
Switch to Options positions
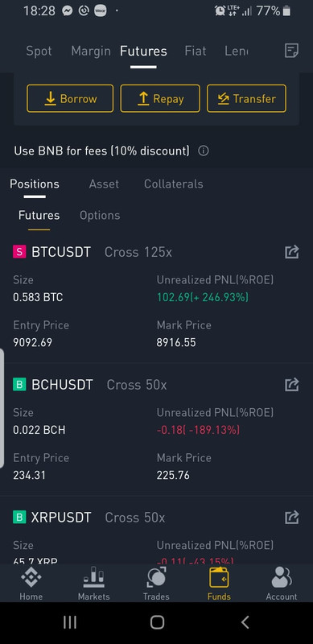(x=100, y=215)
